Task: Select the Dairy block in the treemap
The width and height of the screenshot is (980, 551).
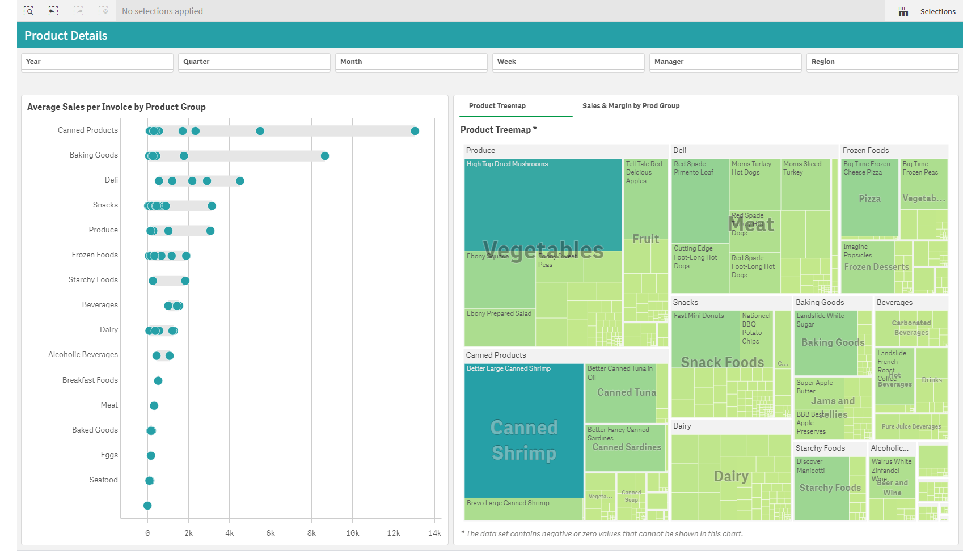Action: click(731, 476)
